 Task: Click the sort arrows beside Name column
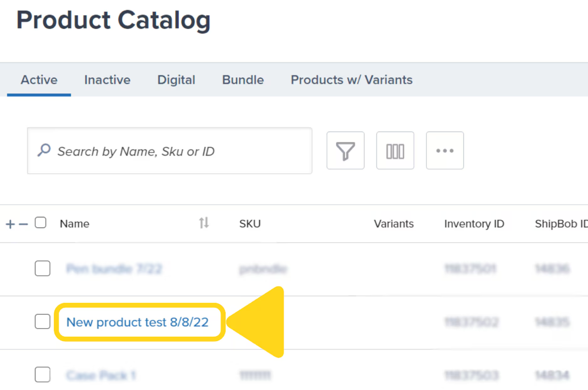[x=204, y=223]
